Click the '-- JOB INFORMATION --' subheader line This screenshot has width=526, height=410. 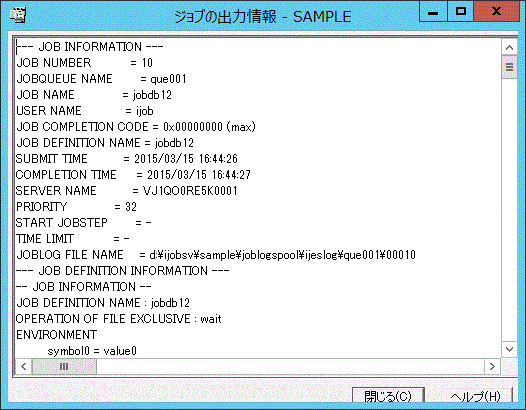84,287
